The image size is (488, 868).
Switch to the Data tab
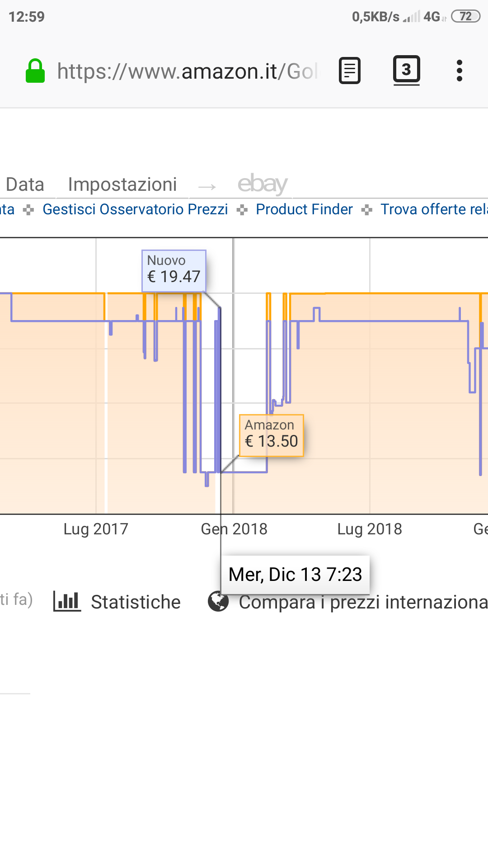pos(25,184)
